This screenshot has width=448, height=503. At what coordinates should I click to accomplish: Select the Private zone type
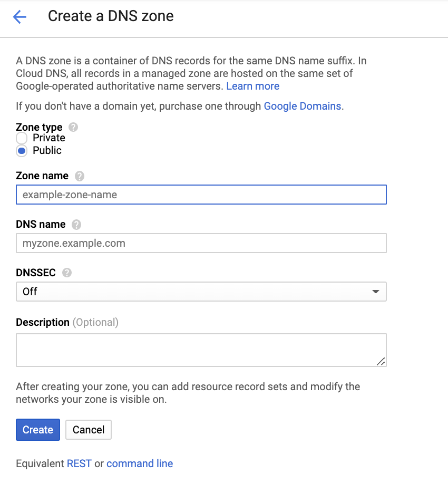point(22,138)
